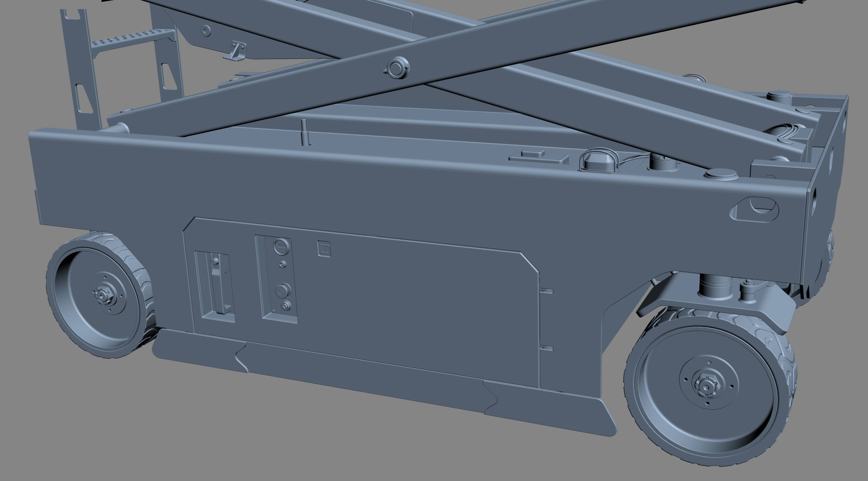Select the oval tie-down slot on chassis corner
Image resolution: width=868 pixels, height=481 pixels.
pos(754,208)
